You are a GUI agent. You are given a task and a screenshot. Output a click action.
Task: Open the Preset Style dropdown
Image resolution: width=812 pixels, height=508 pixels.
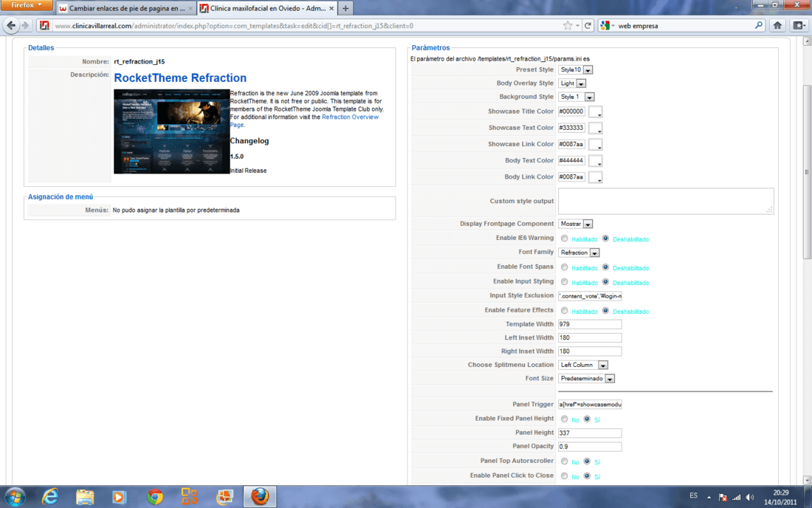[575, 69]
